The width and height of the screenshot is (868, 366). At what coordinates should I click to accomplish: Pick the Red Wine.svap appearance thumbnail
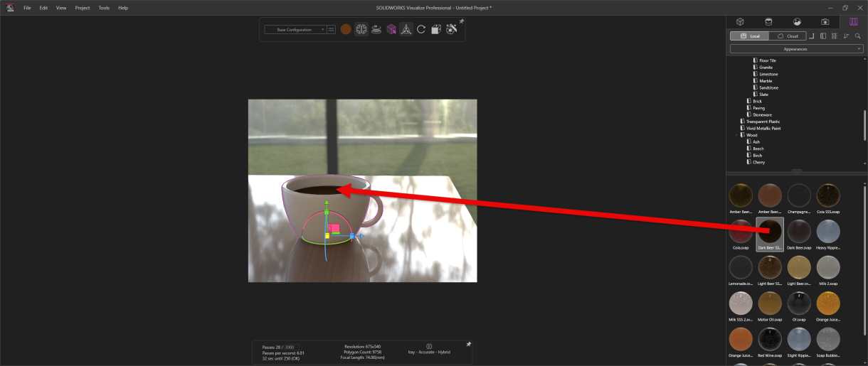coord(770,339)
